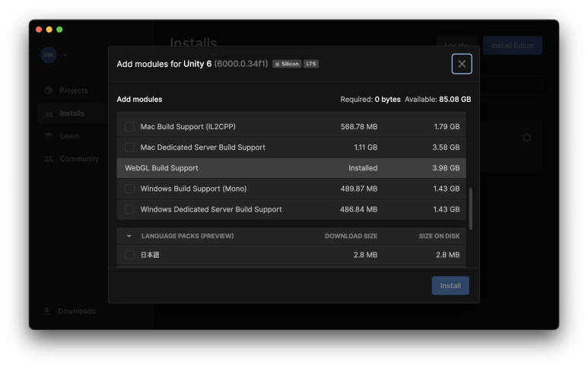
Task: Click the 489.87 MB value
Action: [359, 189]
